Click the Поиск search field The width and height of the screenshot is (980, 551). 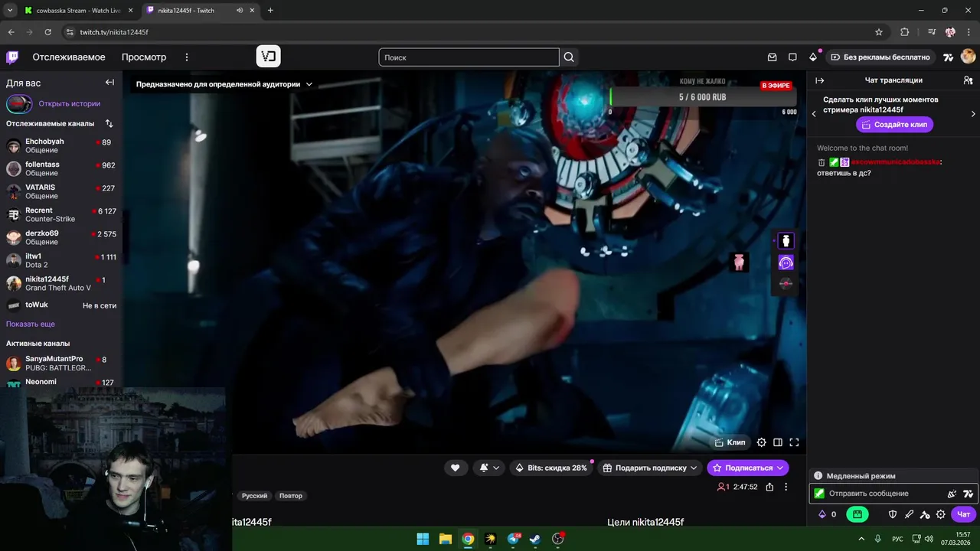coord(469,57)
